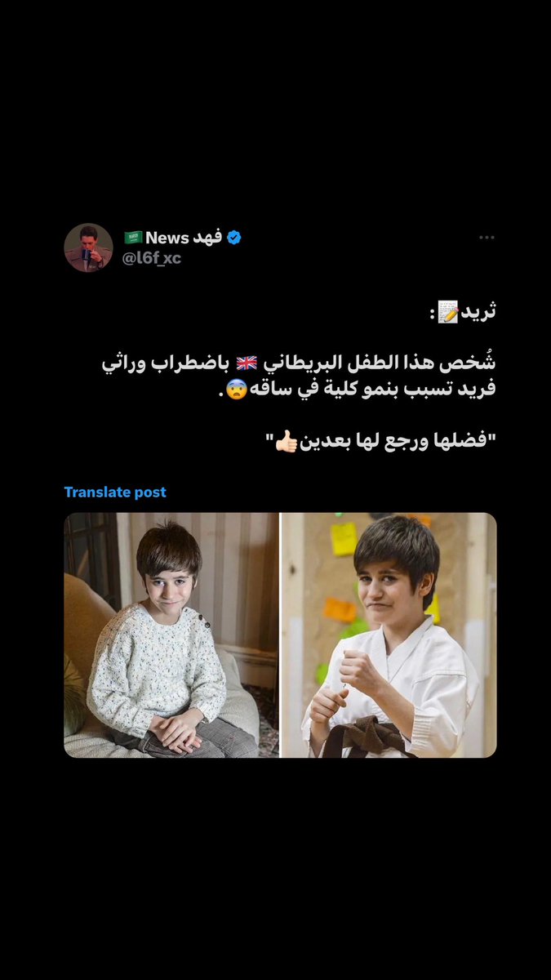Open the three-dot more options menu
Viewport: 551px width, 980px height.
(x=487, y=238)
